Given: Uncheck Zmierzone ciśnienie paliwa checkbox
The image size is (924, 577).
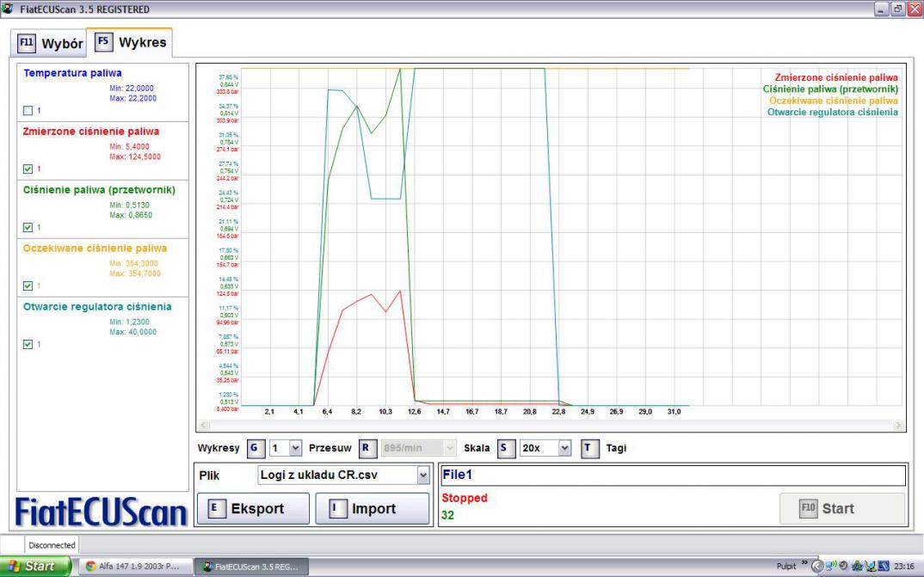Looking at the screenshot, I should (x=28, y=169).
